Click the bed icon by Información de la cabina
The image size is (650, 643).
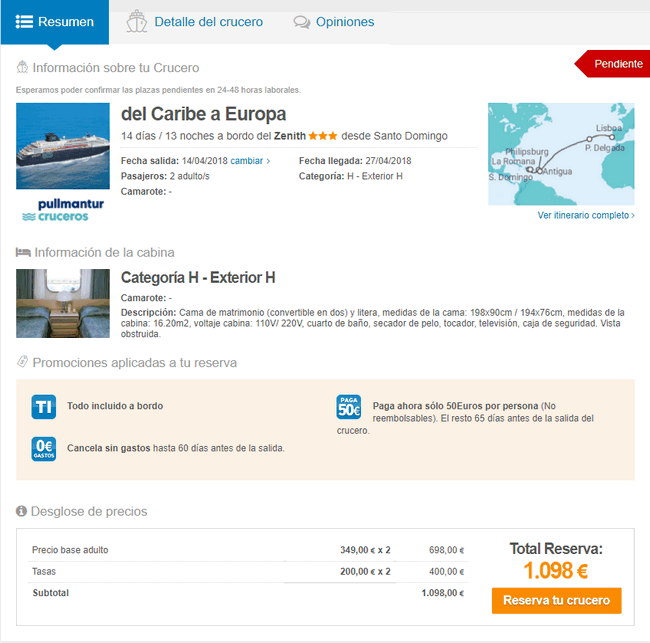(22, 253)
